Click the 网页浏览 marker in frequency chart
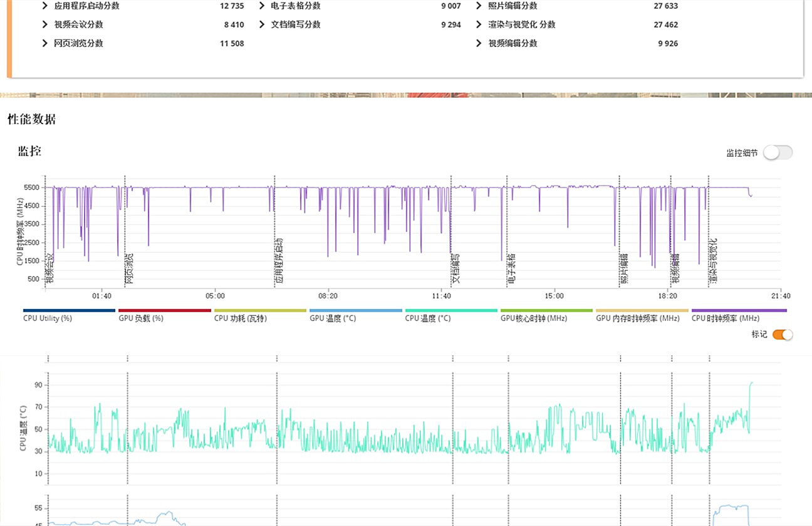Viewport: 812px width, 526px height. coord(129,269)
